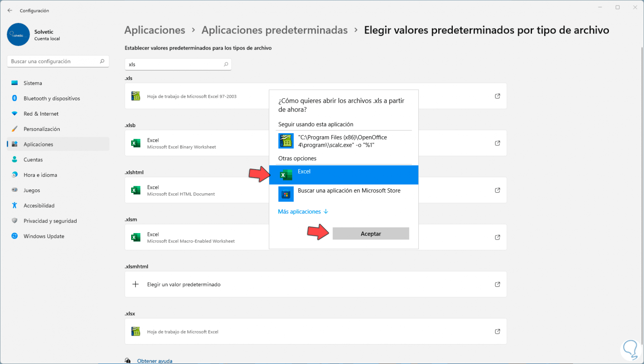Click the Accesibilidad figure icon
644x364 pixels.
coord(14,205)
